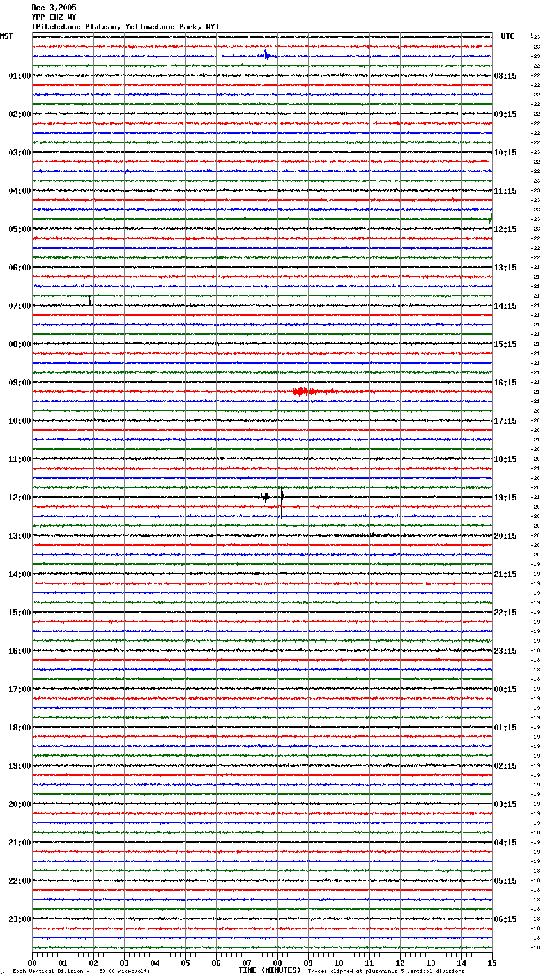543x980 pixels.
Task: Click the UTC time label "13:15"
Action: pyautogui.click(x=505, y=268)
